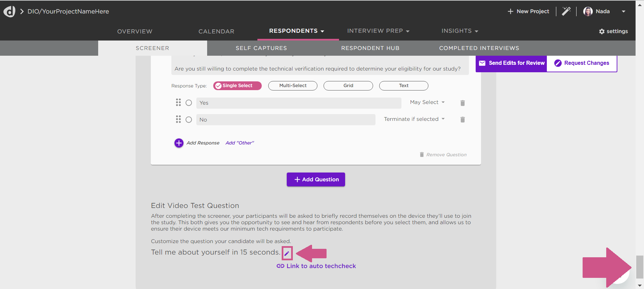Click the "Tell me about yourself in 15 seconds." text

[216, 252]
